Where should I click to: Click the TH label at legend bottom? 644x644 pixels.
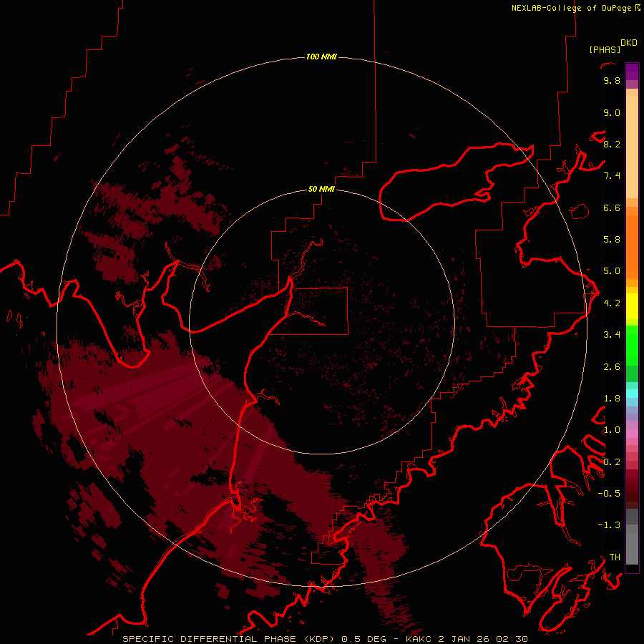[615, 557]
